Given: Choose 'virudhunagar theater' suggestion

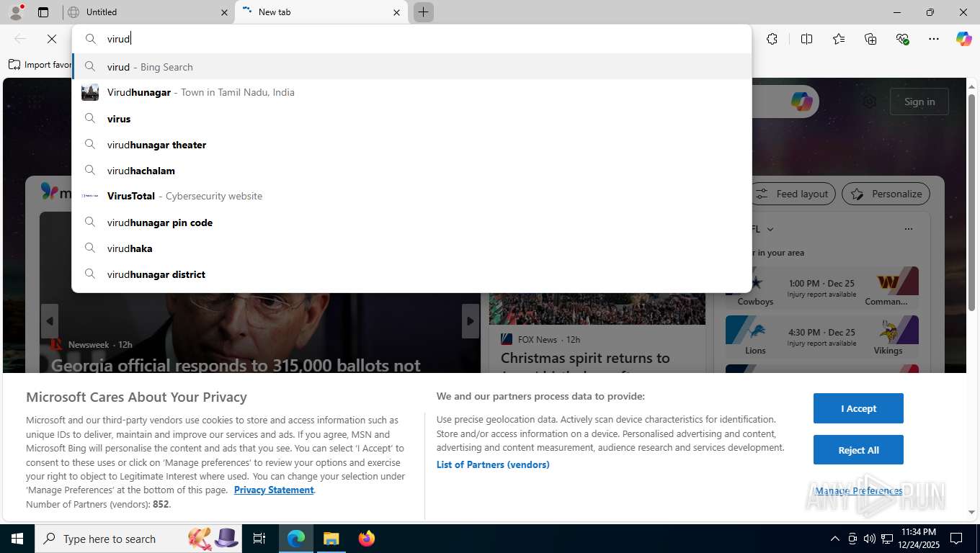Looking at the screenshot, I should coord(411,145).
